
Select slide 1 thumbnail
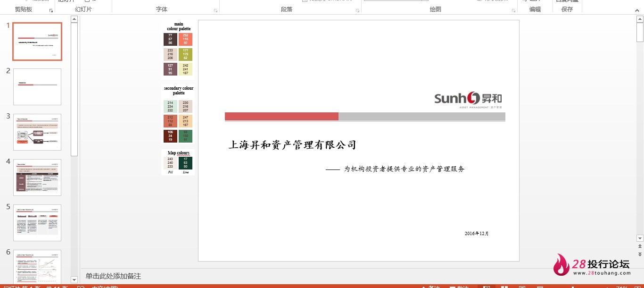pos(37,42)
